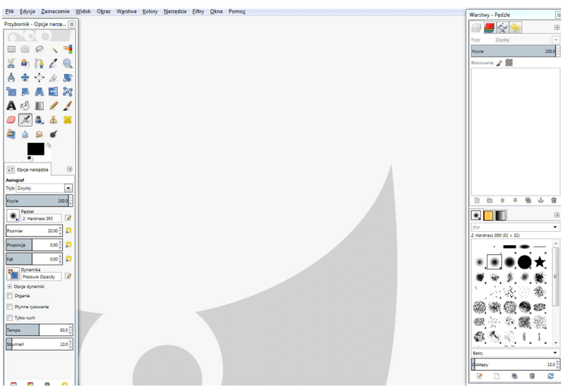Expand Opcje dynamiki section
The width and height of the screenshot is (565, 392).
pos(9,287)
